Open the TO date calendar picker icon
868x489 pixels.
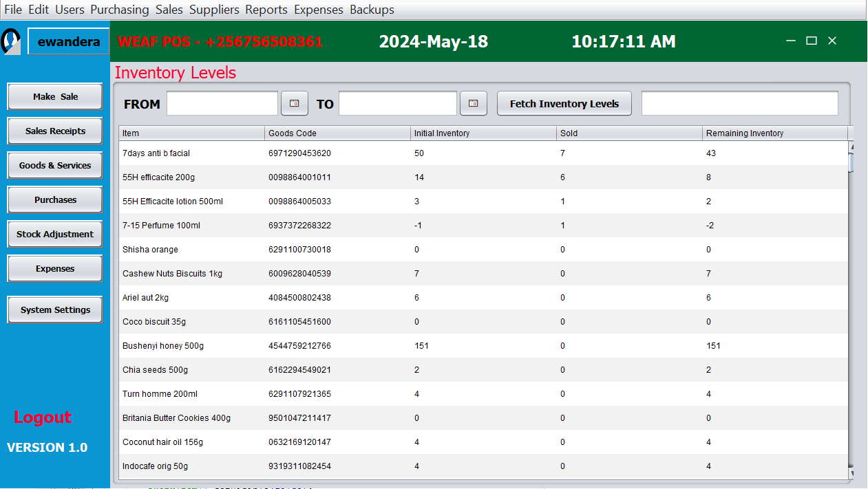[473, 103]
